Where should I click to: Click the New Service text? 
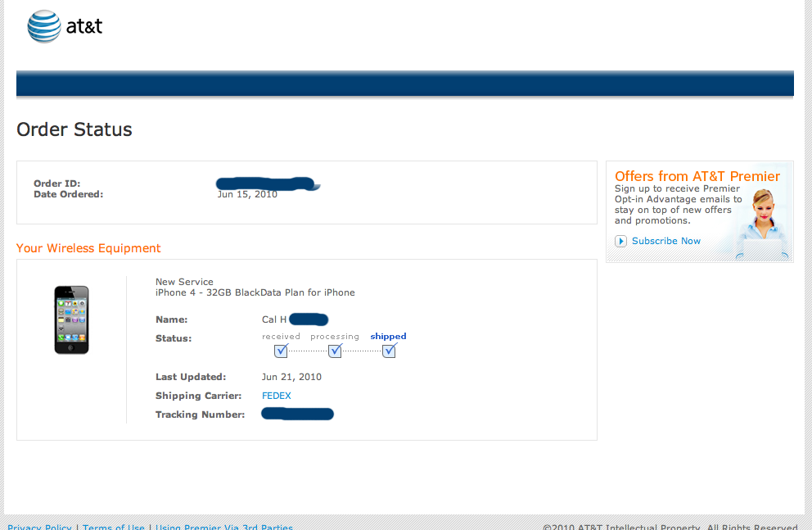tap(184, 282)
